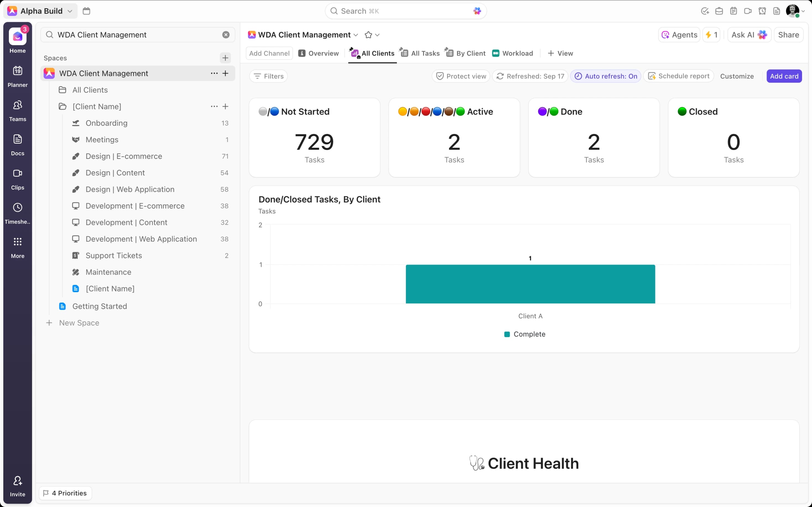812x507 pixels.
Task: Create a new task via the checkmark-plus icon
Action: point(705,11)
